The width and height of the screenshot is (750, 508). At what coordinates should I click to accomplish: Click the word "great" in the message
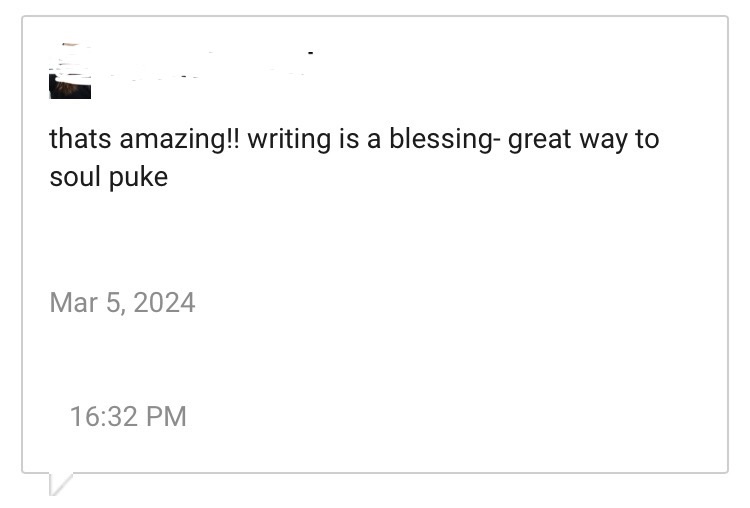[540, 139]
